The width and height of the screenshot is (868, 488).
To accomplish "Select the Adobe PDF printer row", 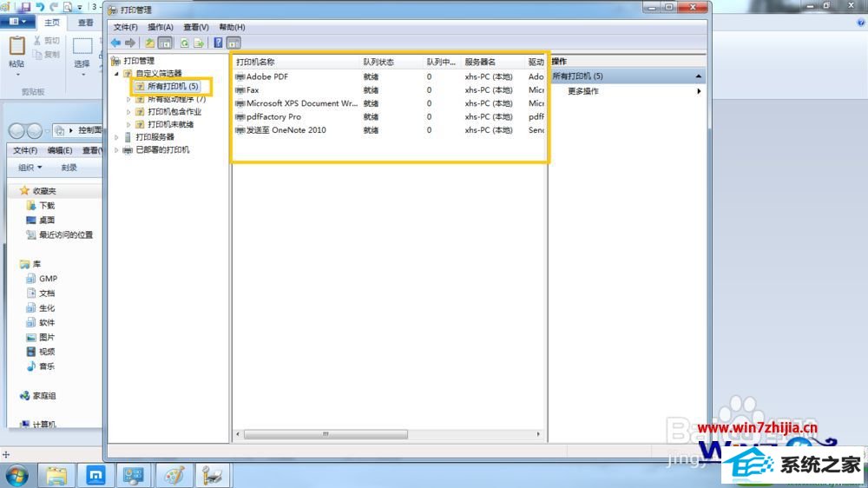I will pyautogui.click(x=389, y=77).
